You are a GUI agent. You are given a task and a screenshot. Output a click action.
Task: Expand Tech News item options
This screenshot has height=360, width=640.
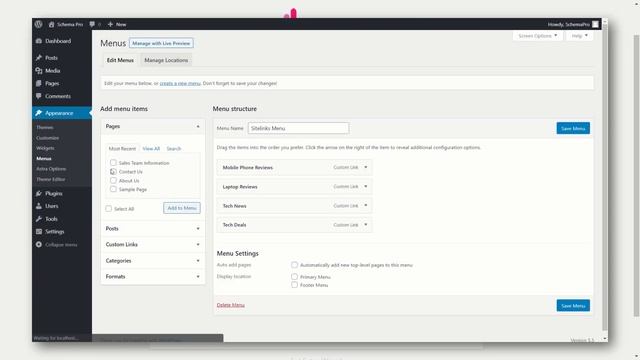pos(366,206)
